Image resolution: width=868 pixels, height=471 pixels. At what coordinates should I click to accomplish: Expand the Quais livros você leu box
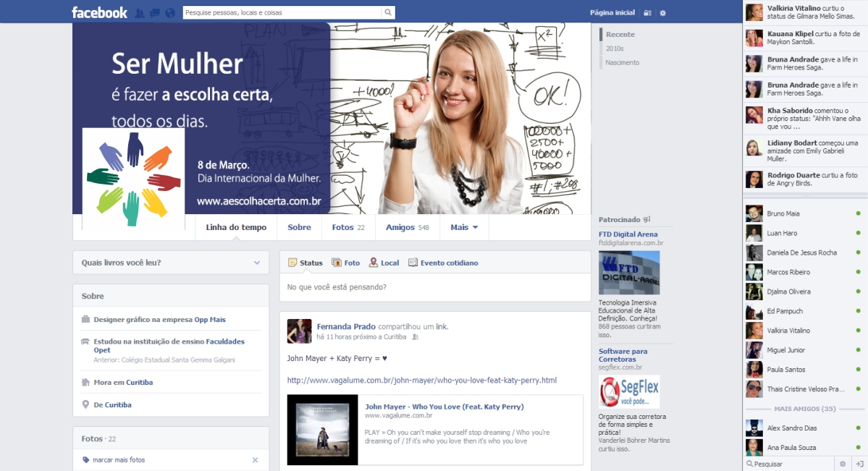[257, 263]
